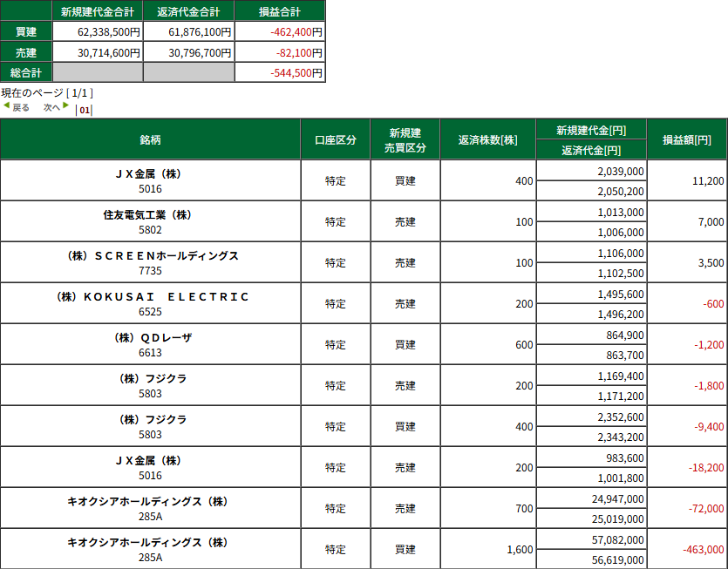Select page number 01 in pagination
Screen dimensions: 728x569
pyautogui.click(x=85, y=110)
